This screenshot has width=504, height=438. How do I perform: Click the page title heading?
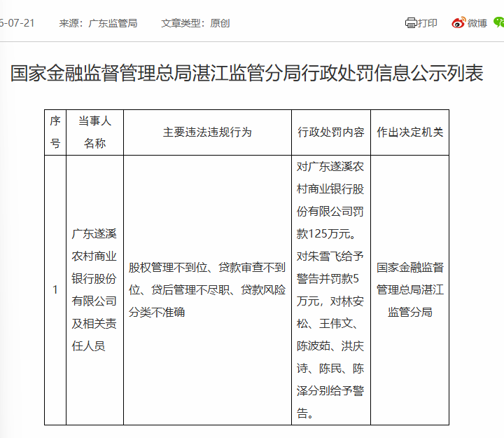[247, 73]
